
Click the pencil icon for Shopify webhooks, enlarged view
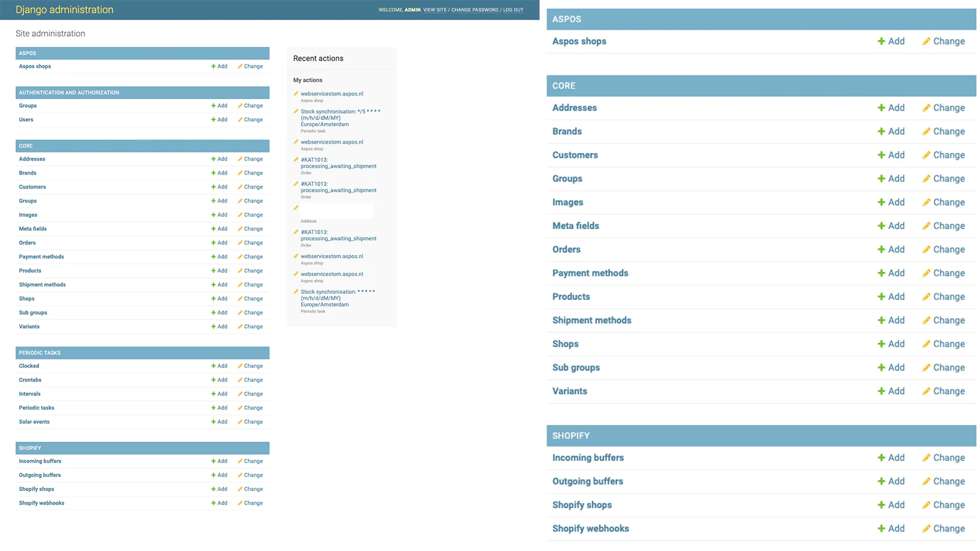[926, 528]
